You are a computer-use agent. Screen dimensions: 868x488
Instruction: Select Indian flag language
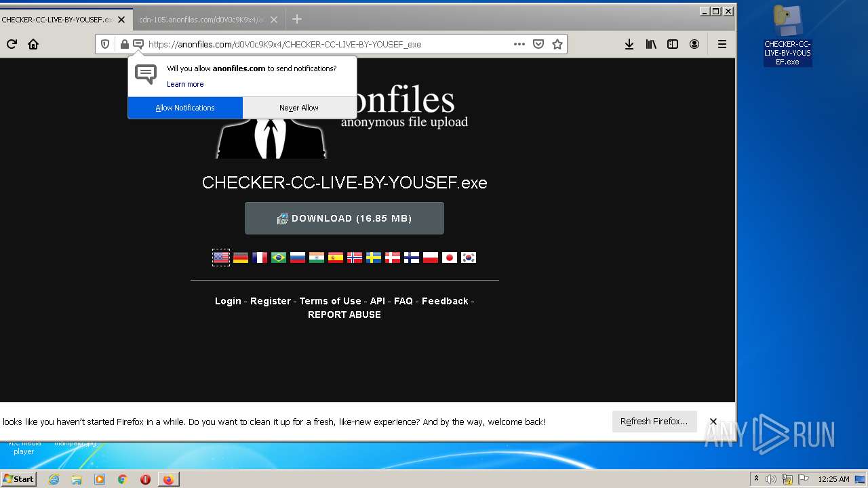[x=317, y=258]
